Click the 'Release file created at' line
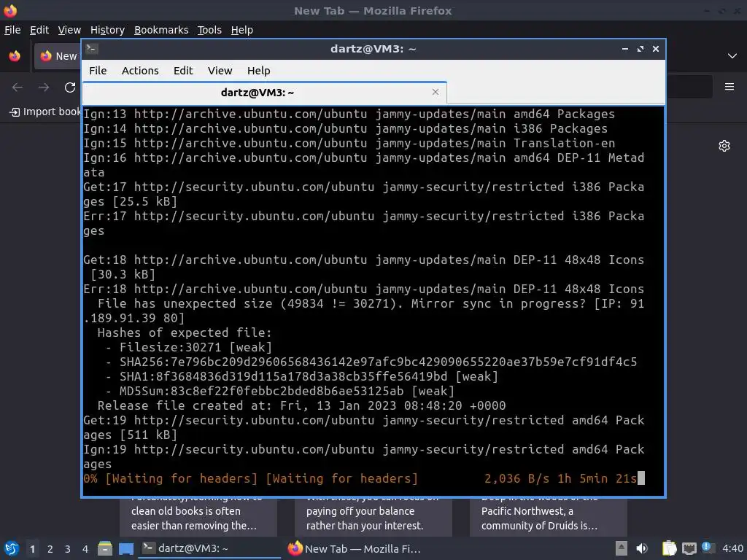Image resolution: width=747 pixels, height=560 pixels. click(301, 405)
